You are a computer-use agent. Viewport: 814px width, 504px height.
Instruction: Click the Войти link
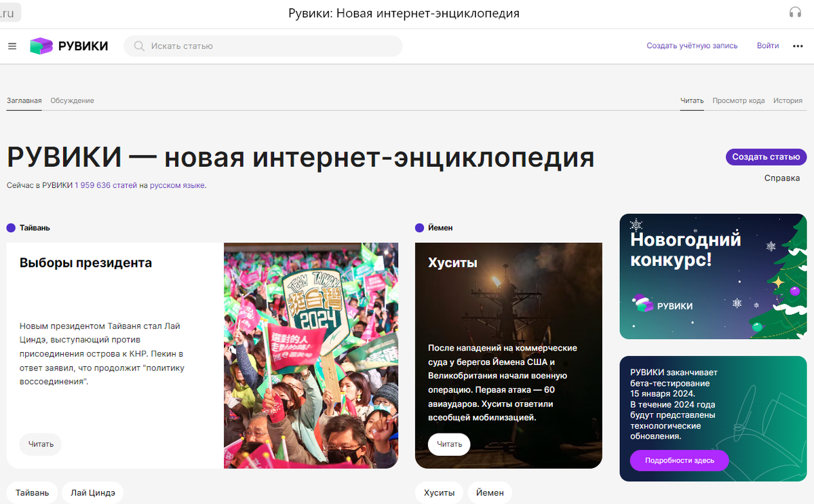(768, 46)
